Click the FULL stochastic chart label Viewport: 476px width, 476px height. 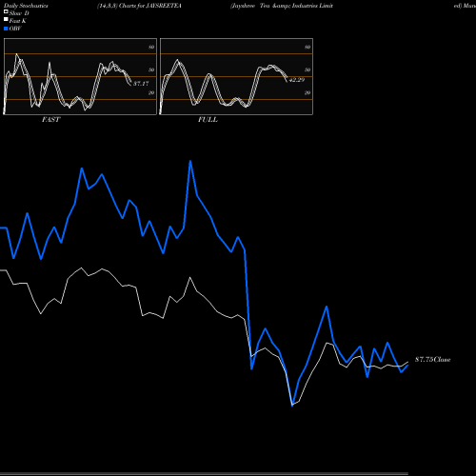click(208, 120)
